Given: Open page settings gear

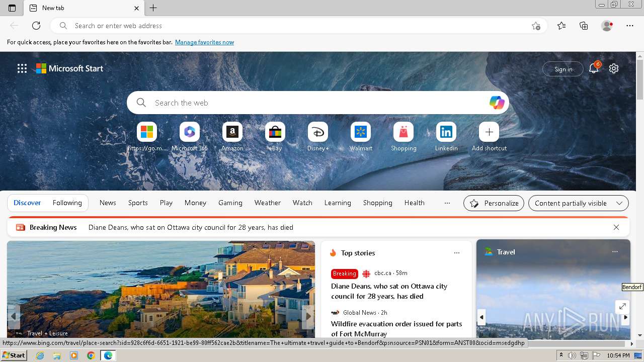Looking at the screenshot, I should [x=614, y=68].
